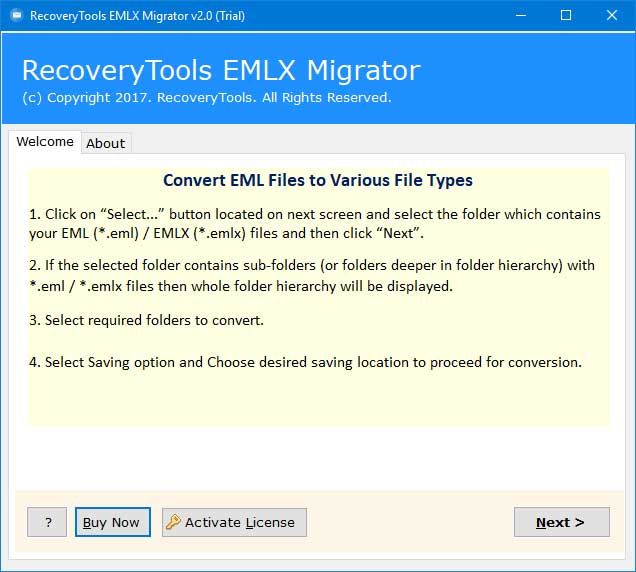
Task: Open the Activate License dialog
Action: [x=234, y=522]
